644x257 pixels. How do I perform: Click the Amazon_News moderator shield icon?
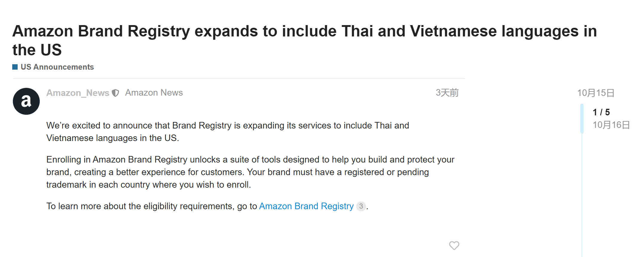115,93
